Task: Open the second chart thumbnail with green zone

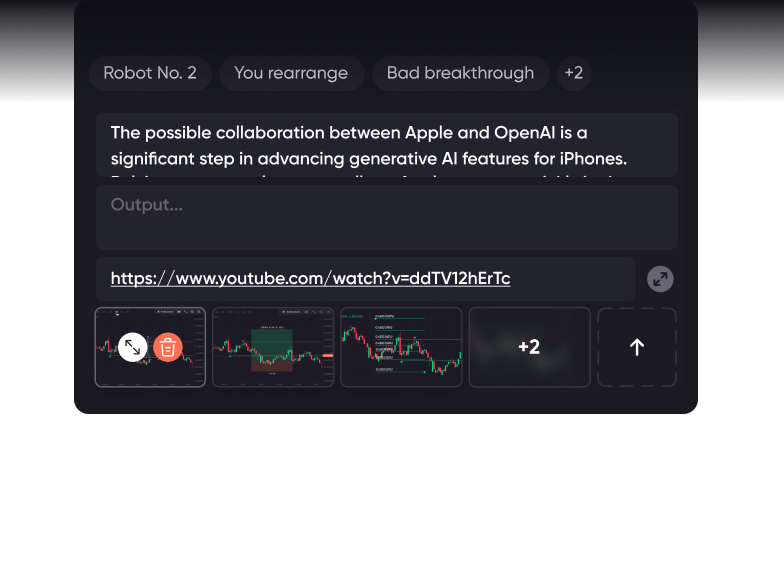Action: pyautogui.click(x=273, y=347)
